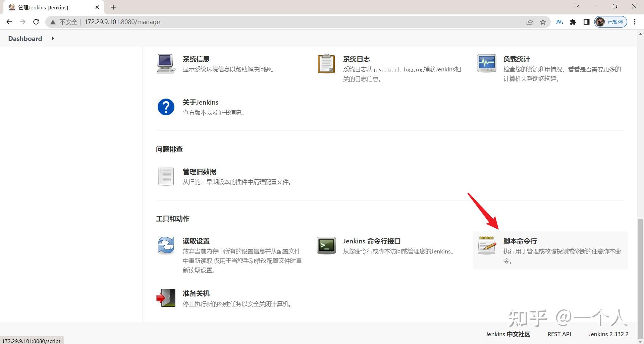Image resolution: width=644 pixels, height=344 pixels.
Task: Toggle the browser side panel icon
Action: point(586,22)
